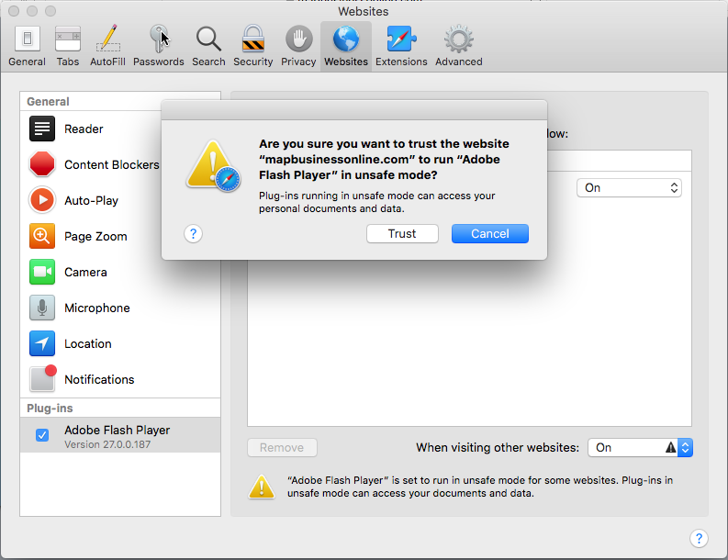Open the Passwords key preferences
This screenshot has height=560, width=728.
tap(158, 47)
